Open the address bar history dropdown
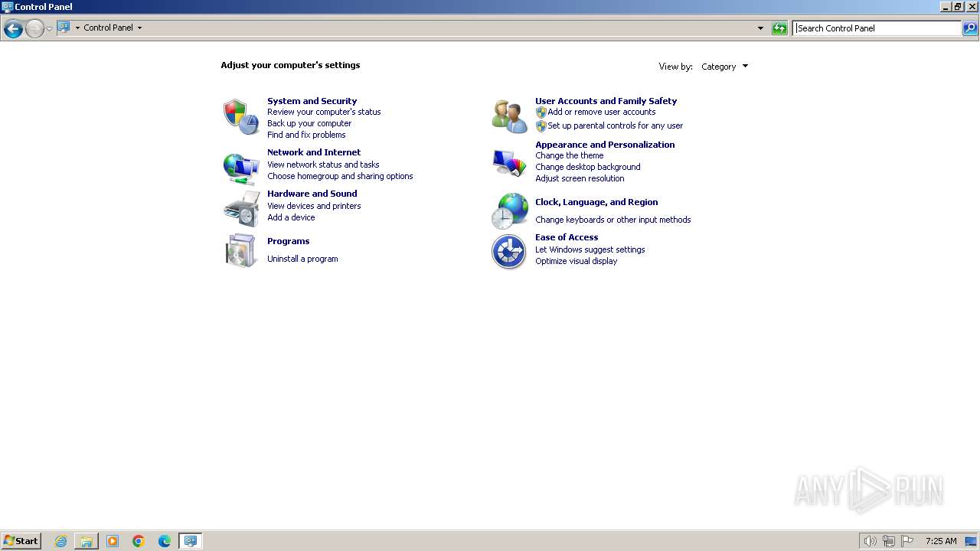The image size is (980, 551). (x=760, y=28)
